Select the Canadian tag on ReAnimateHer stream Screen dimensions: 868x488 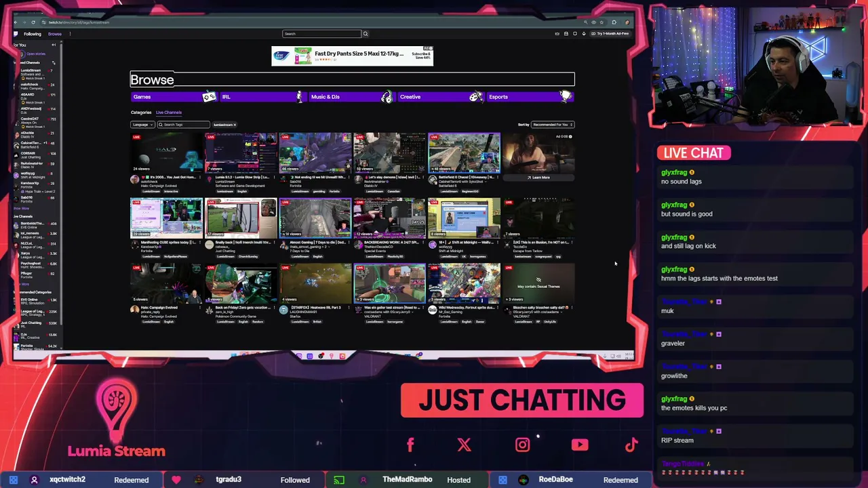click(393, 192)
